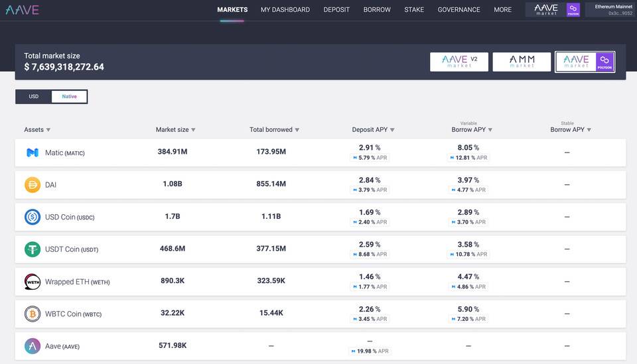Click the Matic token icon

(33, 152)
